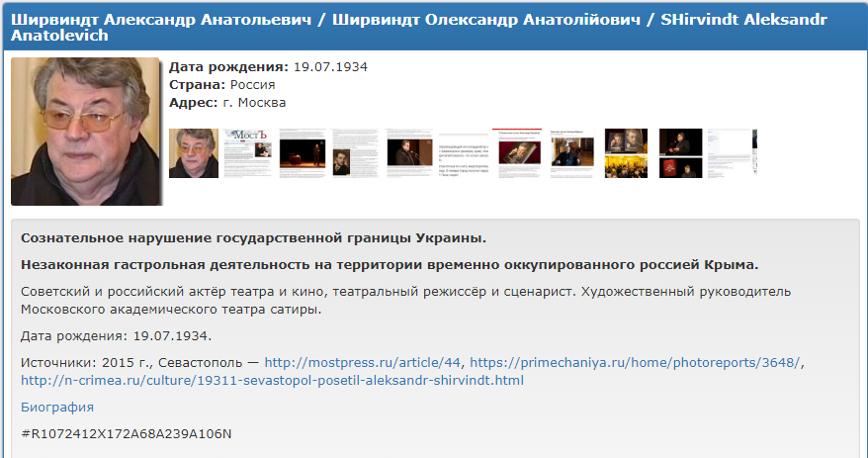Click the record ID #R1072412X172A68A239A106N

pyautogui.click(x=126, y=433)
